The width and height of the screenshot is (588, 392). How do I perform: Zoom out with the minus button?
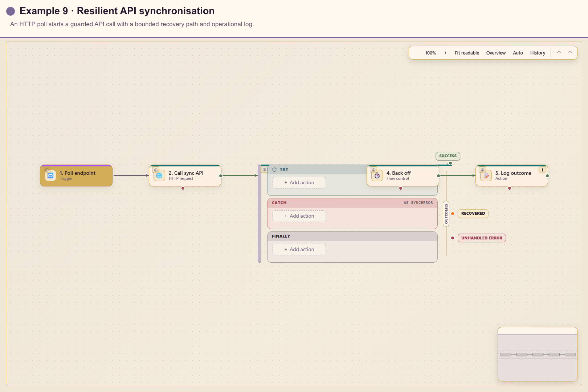416,53
